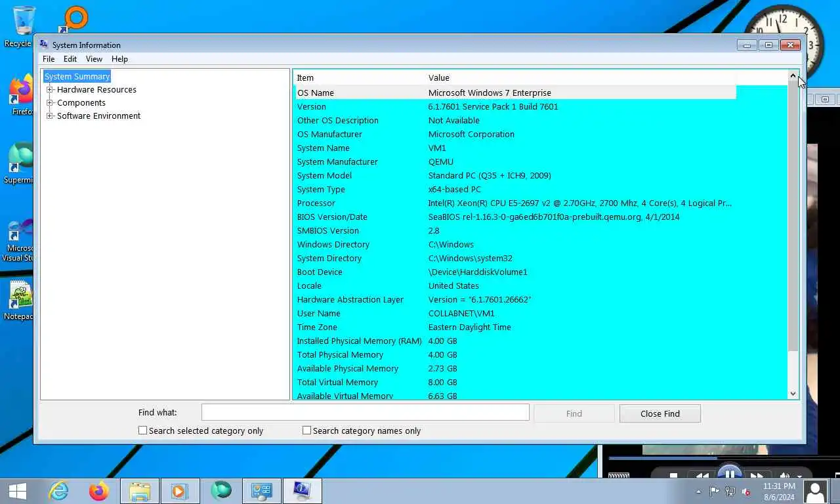
Task: Click the details list scroll-down arrow
Action: pos(793,393)
